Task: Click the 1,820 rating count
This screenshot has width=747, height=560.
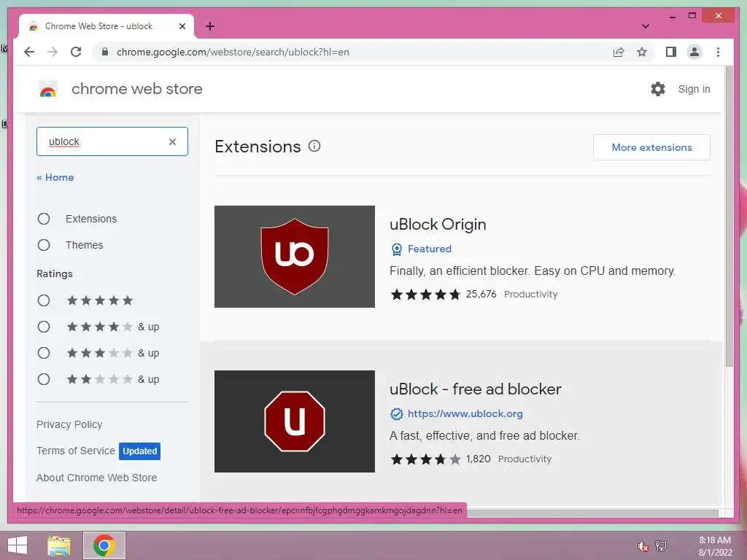Action: coord(479,459)
